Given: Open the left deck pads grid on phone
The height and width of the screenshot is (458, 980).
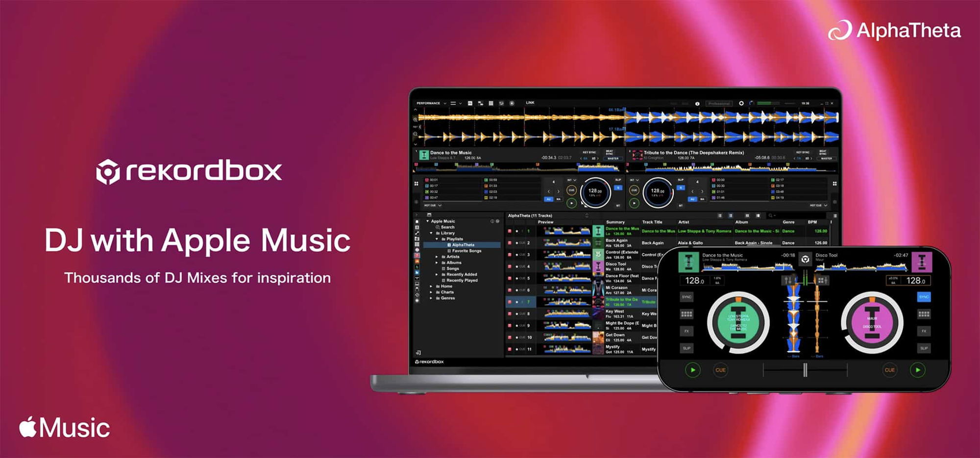Looking at the screenshot, I should (x=686, y=314).
